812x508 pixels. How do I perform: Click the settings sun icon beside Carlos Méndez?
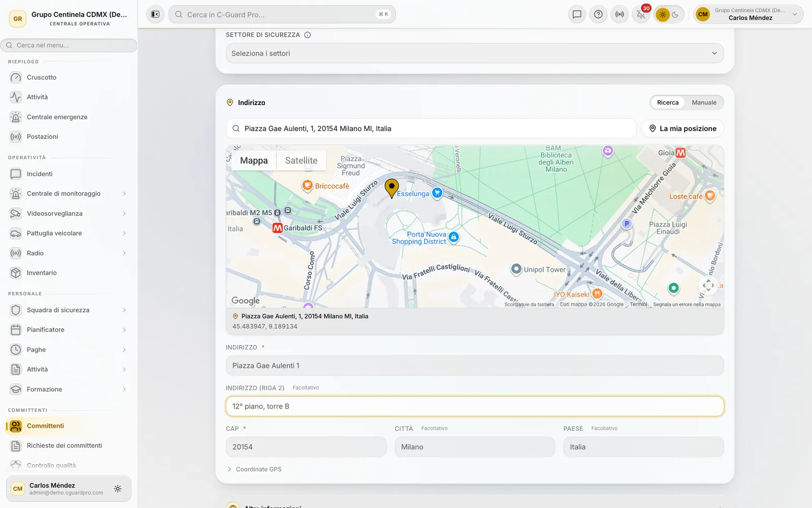pos(118,489)
